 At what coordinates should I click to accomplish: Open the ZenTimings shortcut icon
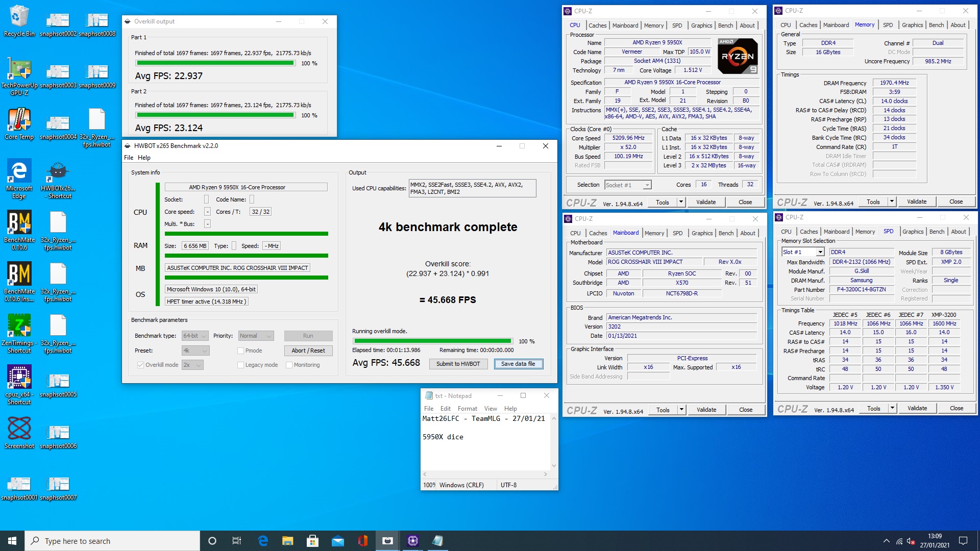click(x=19, y=334)
